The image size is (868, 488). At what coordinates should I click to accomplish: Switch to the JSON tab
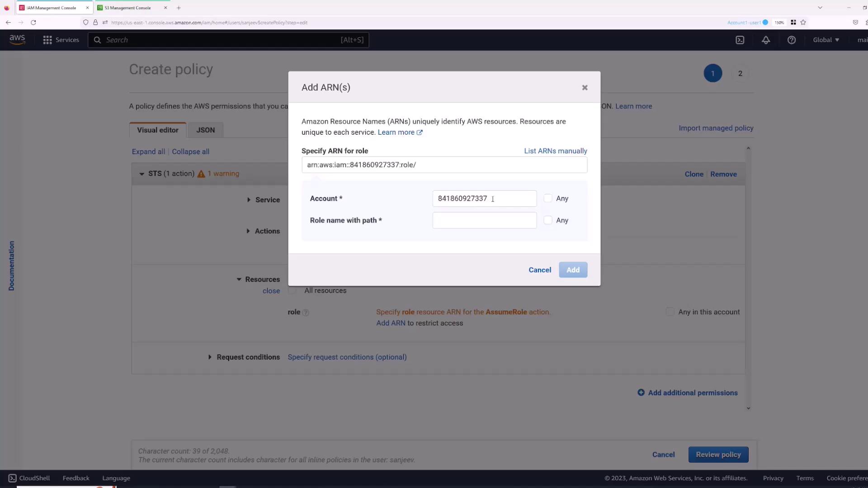tap(205, 130)
